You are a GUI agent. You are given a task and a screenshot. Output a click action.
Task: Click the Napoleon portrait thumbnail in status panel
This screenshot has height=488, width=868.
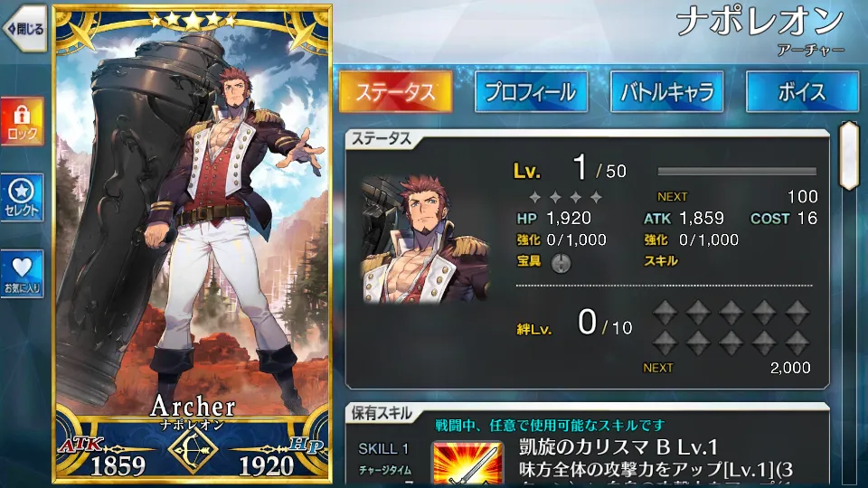point(425,239)
